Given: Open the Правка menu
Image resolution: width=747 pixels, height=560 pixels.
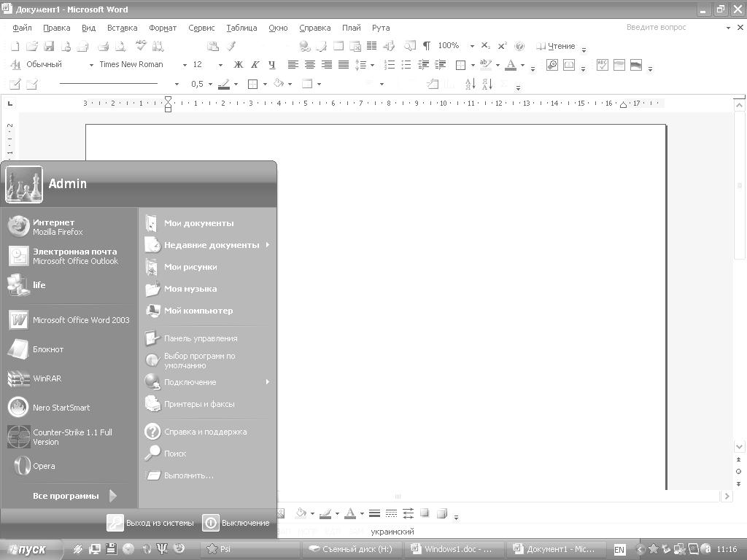Looking at the screenshot, I should 57,28.
